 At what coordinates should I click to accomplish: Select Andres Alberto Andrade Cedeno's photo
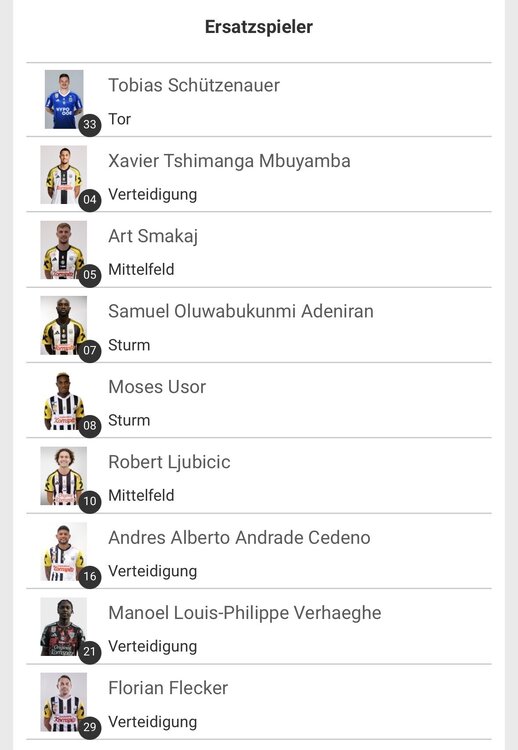tap(64, 551)
